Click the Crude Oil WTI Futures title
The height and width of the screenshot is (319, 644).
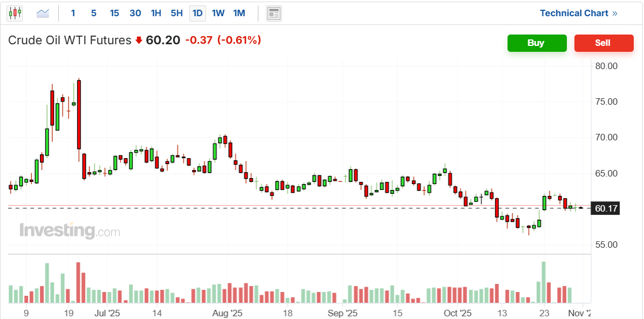pyautogui.click(x=70, y=40)
